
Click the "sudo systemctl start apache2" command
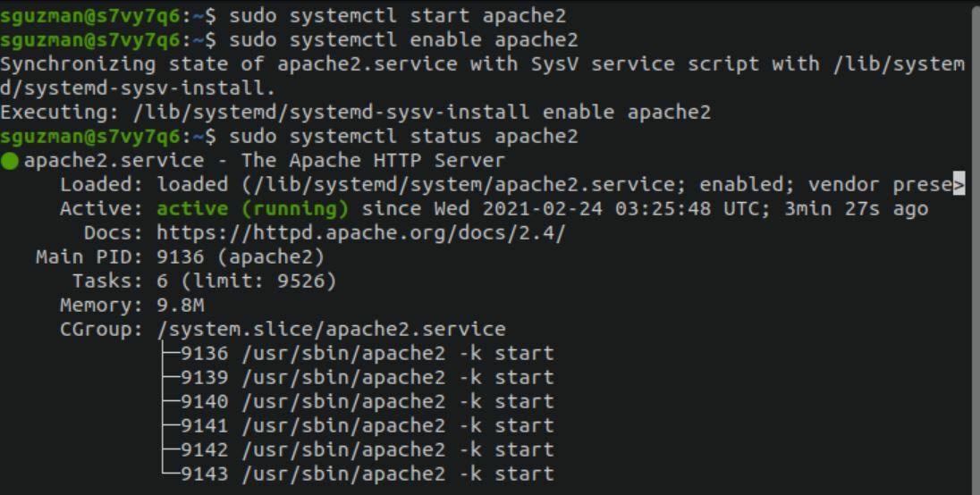(x=397, y=16)
